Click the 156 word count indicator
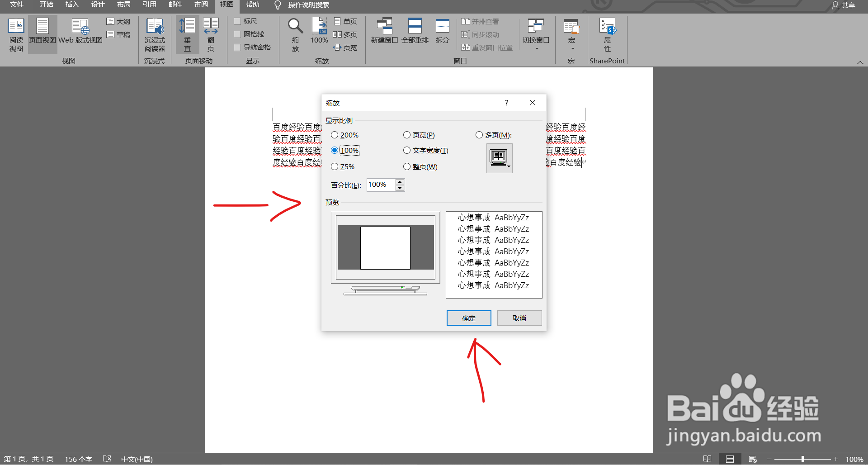Viewport: 868px width, 465px height. pyautogui.click(x=78, y=459)
